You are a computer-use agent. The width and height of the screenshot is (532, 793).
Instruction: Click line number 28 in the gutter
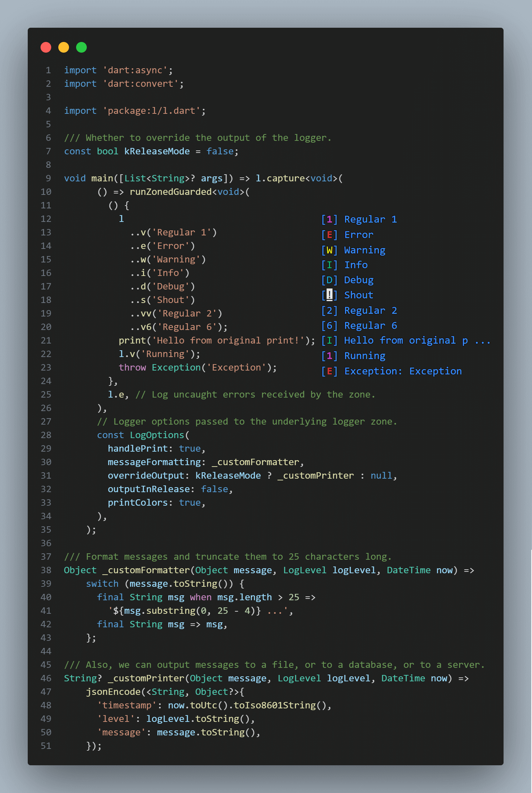[46, 435]
